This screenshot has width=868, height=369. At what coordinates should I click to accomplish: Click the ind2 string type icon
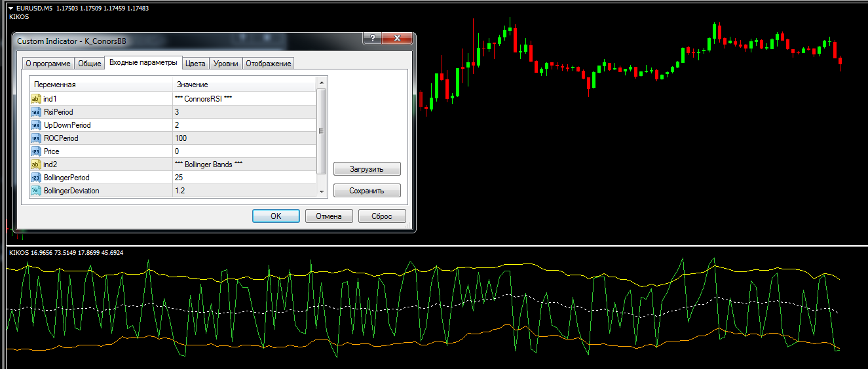pos(35,165)
